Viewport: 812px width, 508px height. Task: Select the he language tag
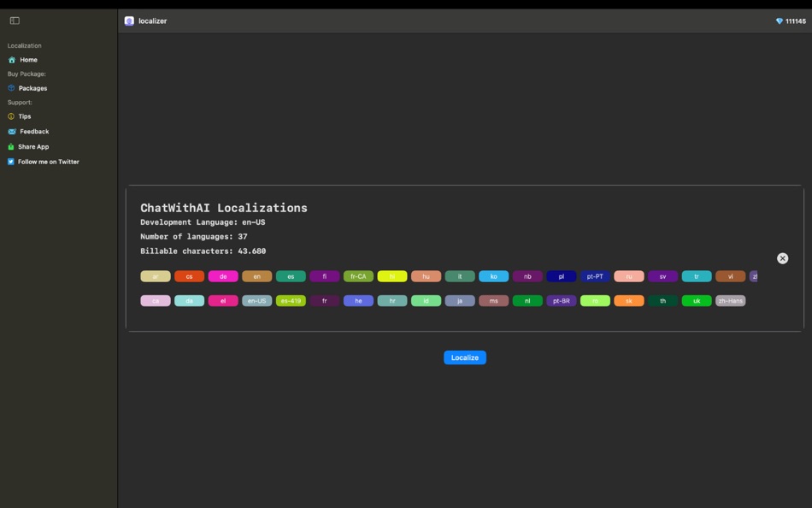(358, 301)
